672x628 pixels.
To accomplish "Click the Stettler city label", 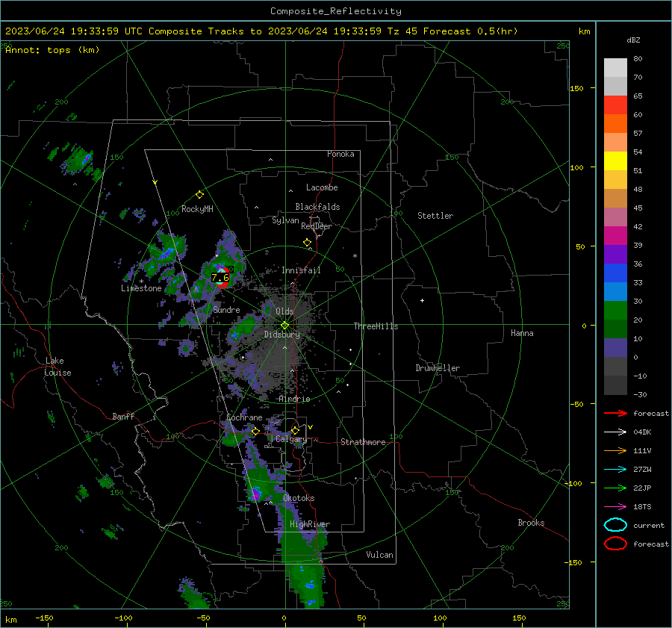I will click(435, 216).
